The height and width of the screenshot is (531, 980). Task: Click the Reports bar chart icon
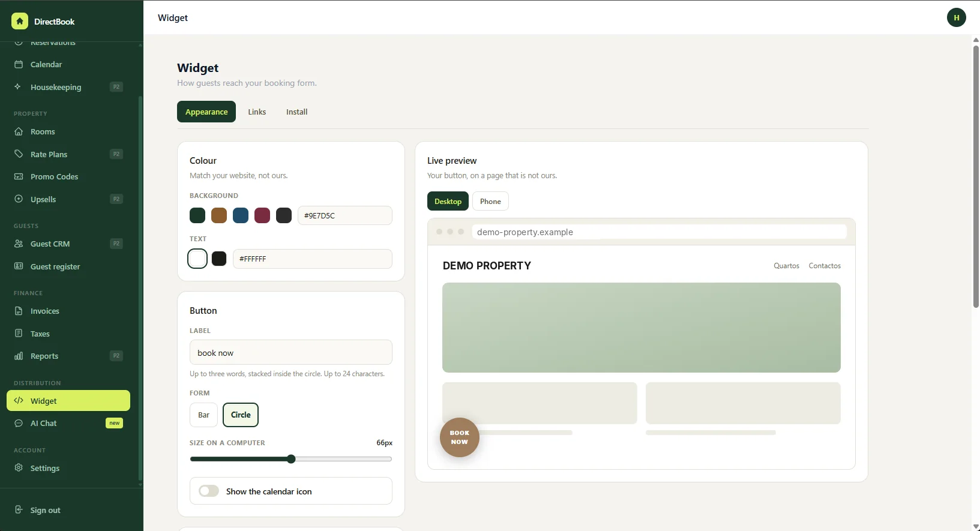tap(19, 356)
